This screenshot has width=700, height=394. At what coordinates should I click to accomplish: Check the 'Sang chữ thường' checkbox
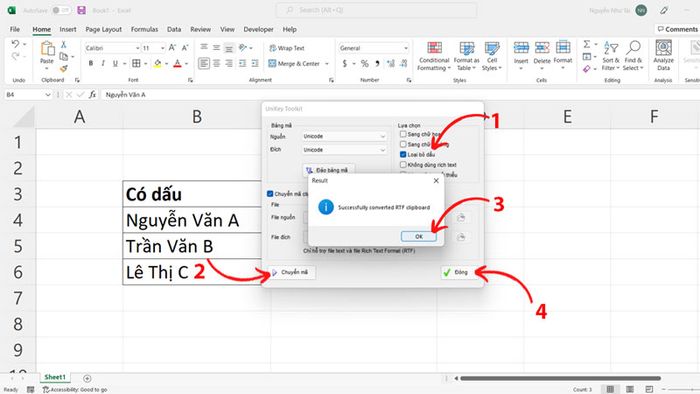(403, 144)
